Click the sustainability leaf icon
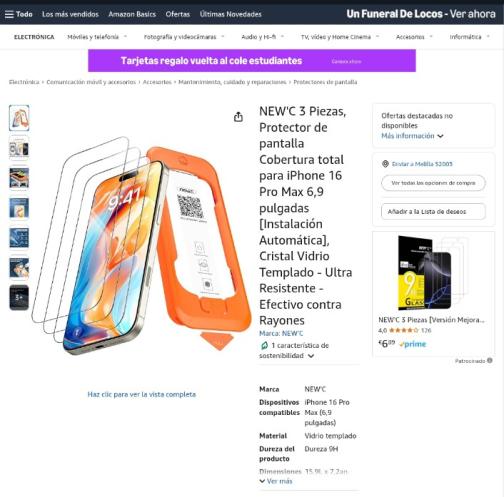Screen dimensions: 504x497 pyautogui.click(x=264, y=345)
